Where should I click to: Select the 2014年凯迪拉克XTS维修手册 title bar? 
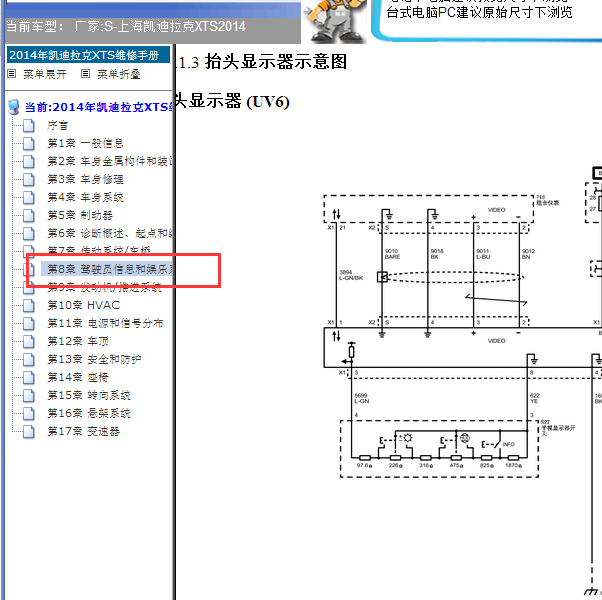[88, 55]
